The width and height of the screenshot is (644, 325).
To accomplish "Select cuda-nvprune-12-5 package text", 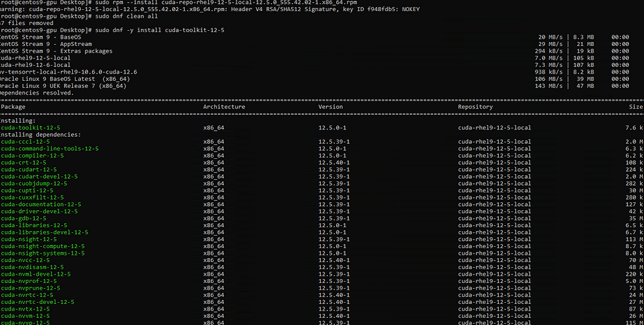I will pos(30,288).
